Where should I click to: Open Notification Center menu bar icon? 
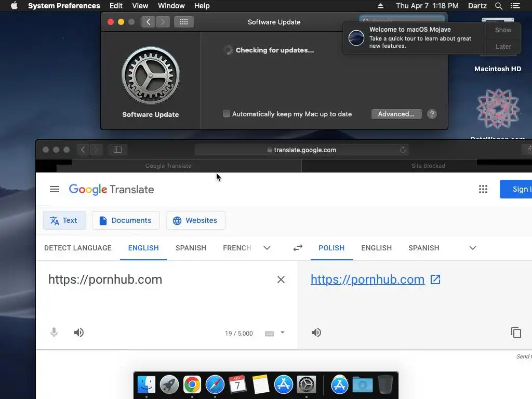coord(515,6)
